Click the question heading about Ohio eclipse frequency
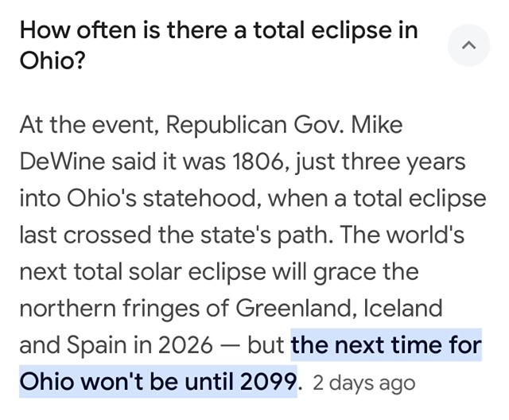Image resolution: width=509 pixels, height=420 pixels. click(219, 45)
